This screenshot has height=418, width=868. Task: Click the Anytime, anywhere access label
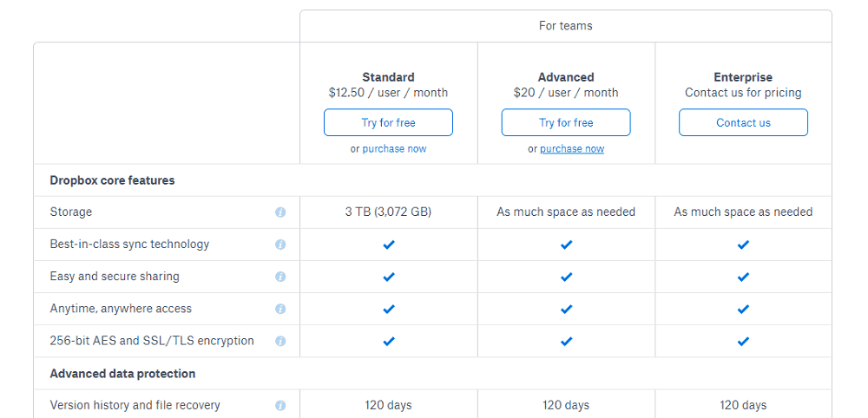coord(121,309)
